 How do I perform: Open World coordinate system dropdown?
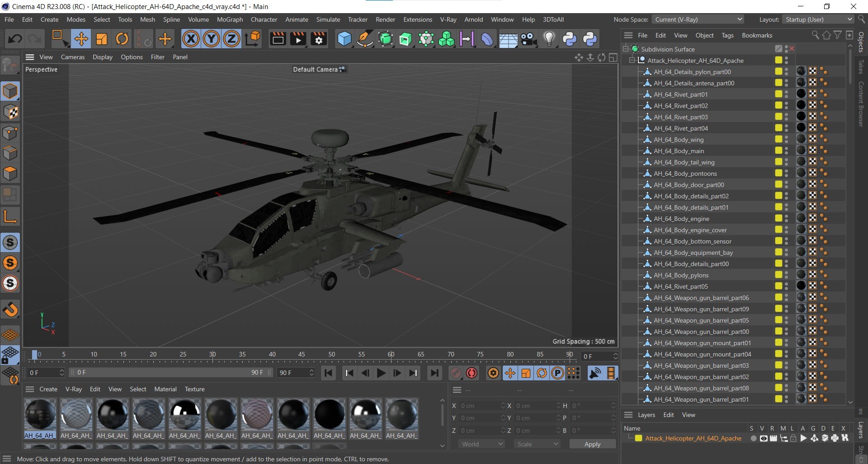point(481,444)
